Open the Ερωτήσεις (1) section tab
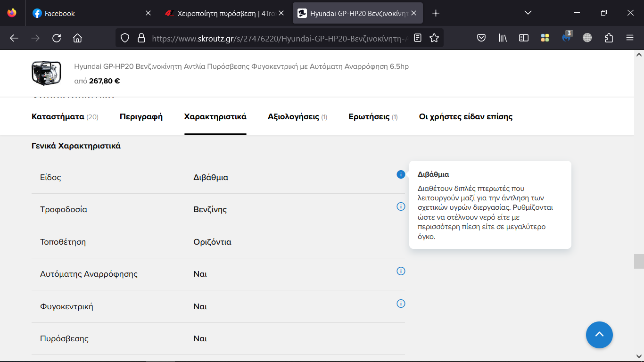Viewport: 644px width, 362px height. [373, 116]
